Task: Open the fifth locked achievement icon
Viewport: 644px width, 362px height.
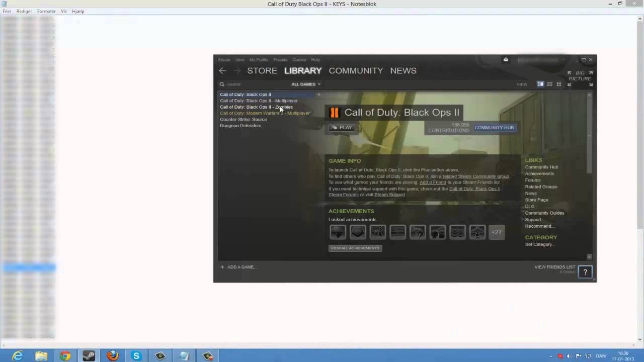Action: (418, 232)
